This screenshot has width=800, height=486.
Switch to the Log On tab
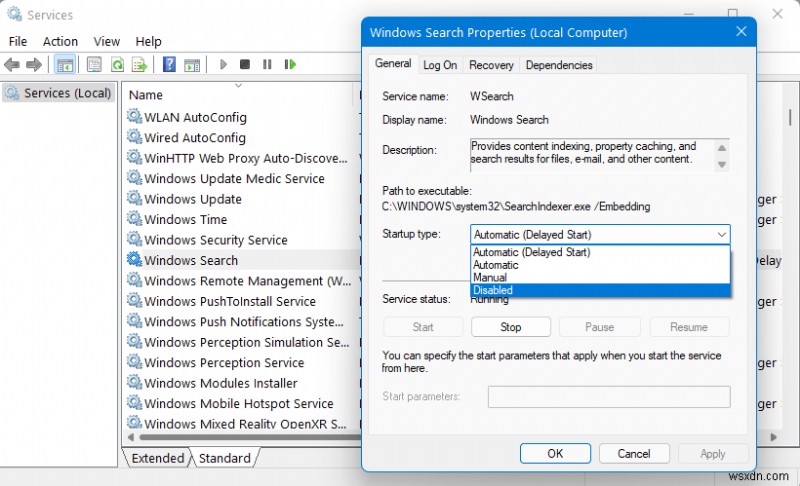click(x=440, y=65)
